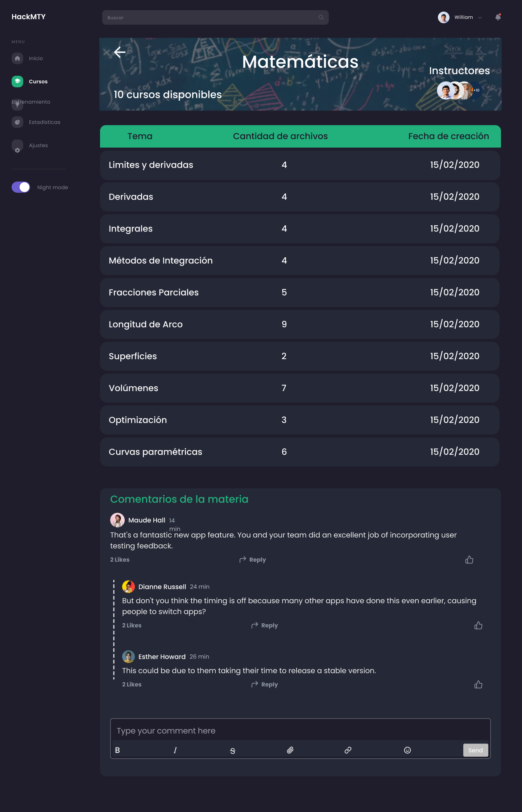Click the Type your comment here field
This screenshot has width=522, height=812.
click(300, 731)
